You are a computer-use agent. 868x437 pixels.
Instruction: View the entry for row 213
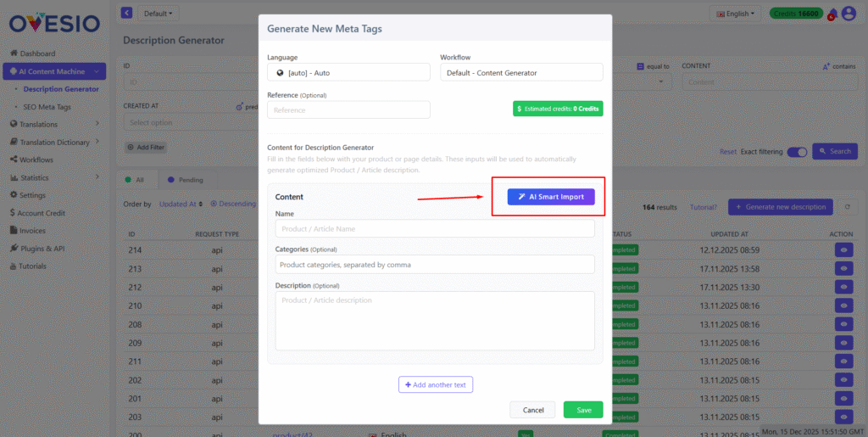click(x=844, y=269)
